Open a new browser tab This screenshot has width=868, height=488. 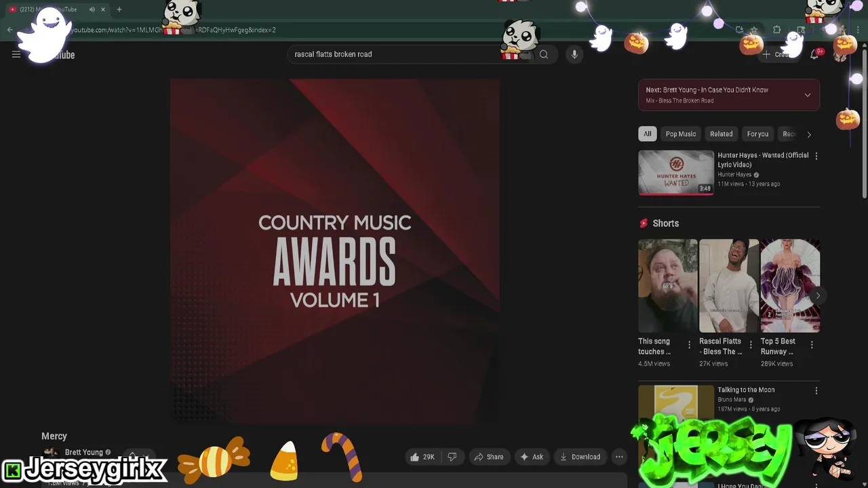(x=119, y=9)
